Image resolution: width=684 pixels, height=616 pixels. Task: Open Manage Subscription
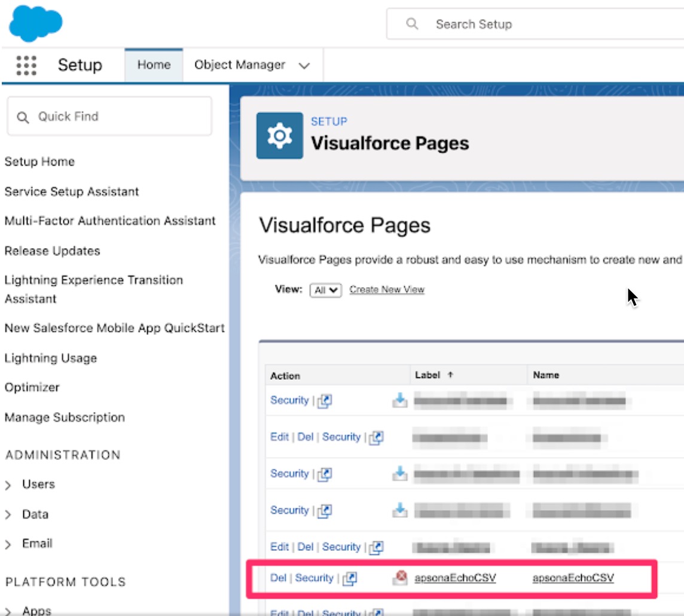65,417
